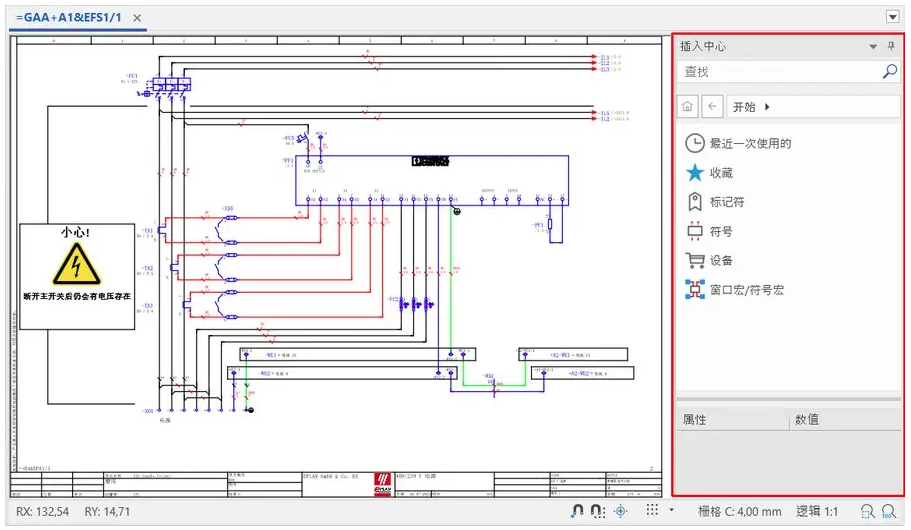Image resolution: width=911 pixels, height=530 pixels.
Task: Click the 栅格 C: 4,00 mm status text
Action: pos(739,511)
